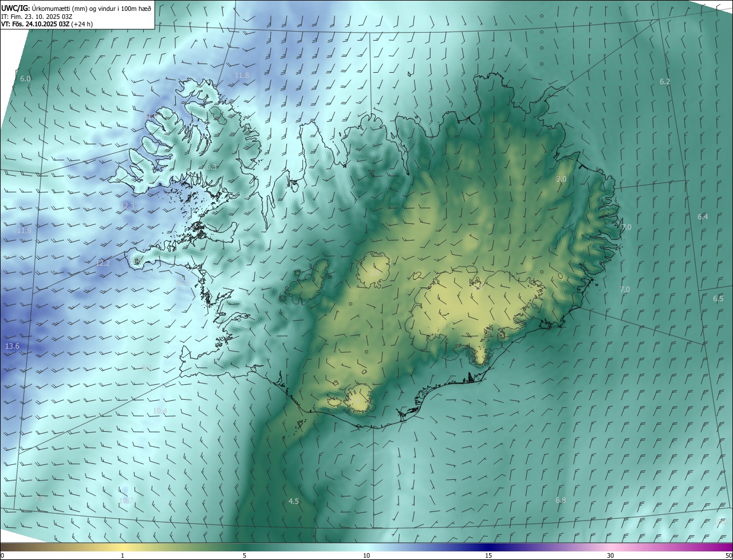Click the '1' tick label on the color scale

point(123,555)
